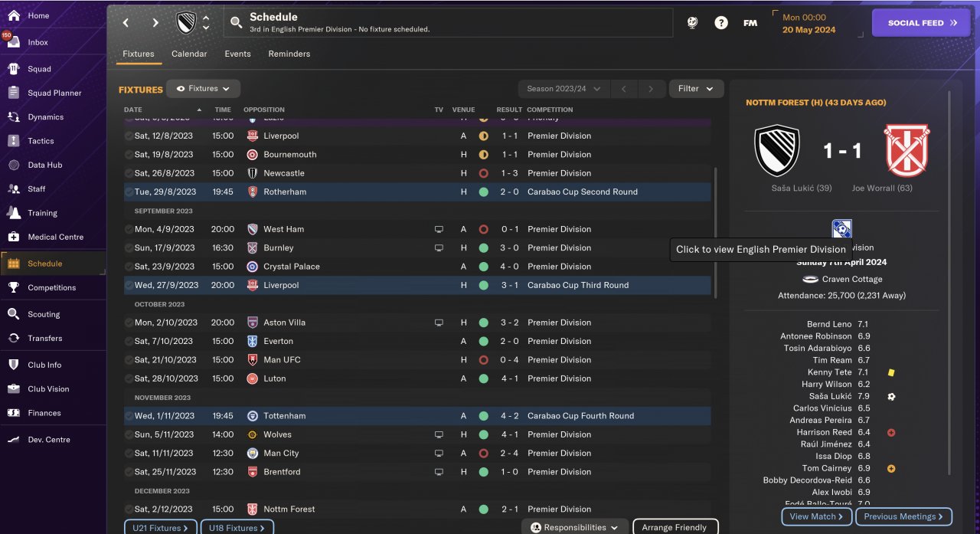This screenshot has width=980, height=534.
Task: Click the Scouting magnifier icon
Action: point(14,314)
